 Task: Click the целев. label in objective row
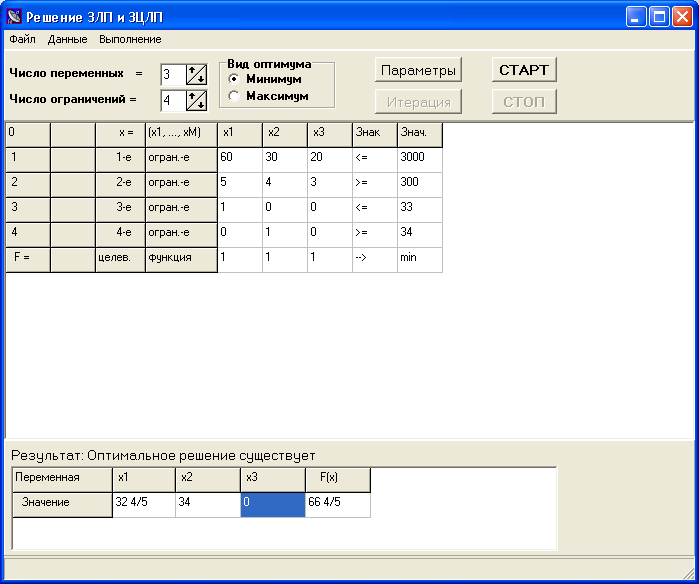tap(120, 260)
